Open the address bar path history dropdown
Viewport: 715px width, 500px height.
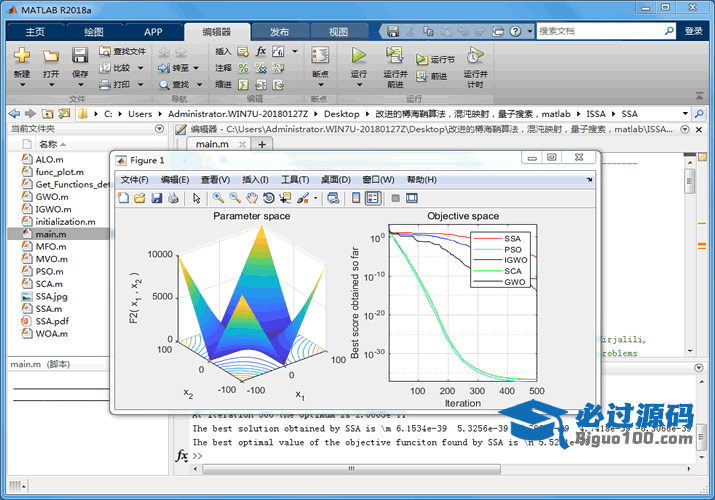(685, 113)
